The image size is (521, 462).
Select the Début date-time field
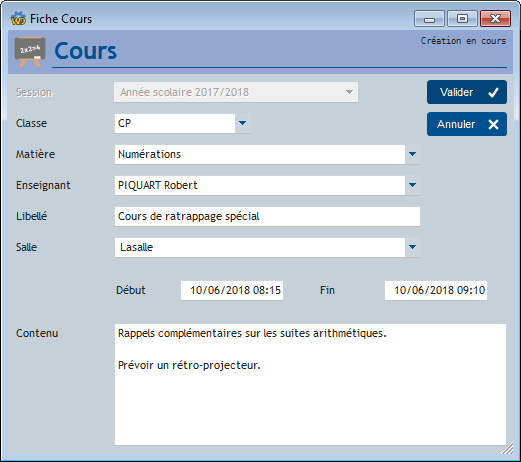point(232,290)
